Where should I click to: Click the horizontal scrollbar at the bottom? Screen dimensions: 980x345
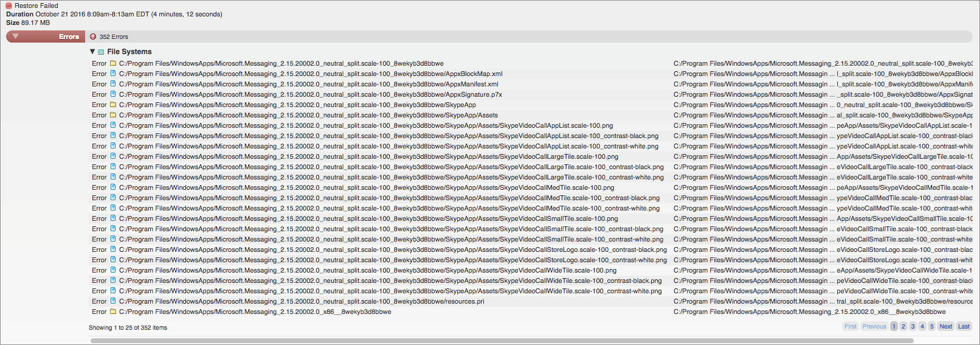click(502, 341)
